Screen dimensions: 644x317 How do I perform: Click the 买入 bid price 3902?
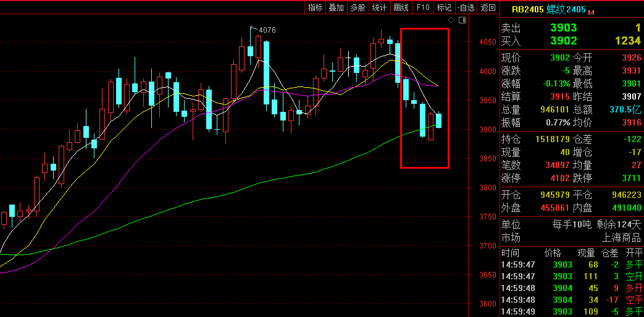pos(563,41)
